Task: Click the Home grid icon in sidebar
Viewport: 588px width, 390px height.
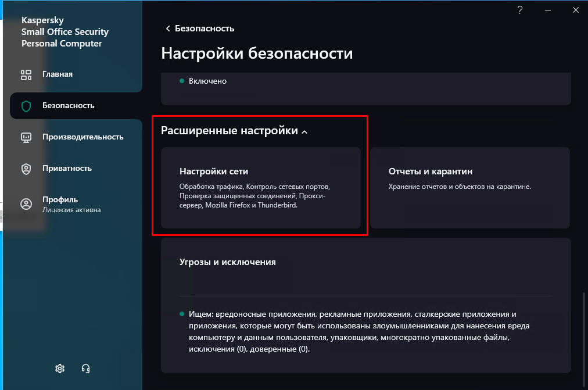Action: pyautogui.click(x=26, y=74)
